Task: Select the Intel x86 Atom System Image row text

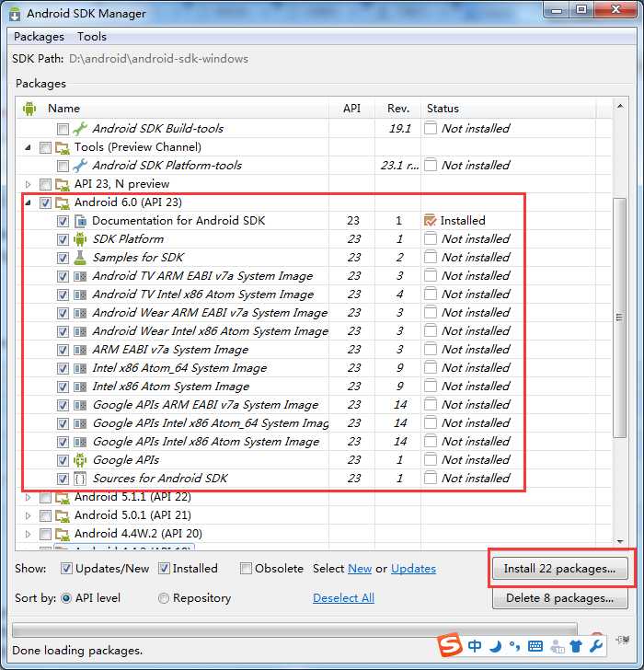Action: (171, 387)
